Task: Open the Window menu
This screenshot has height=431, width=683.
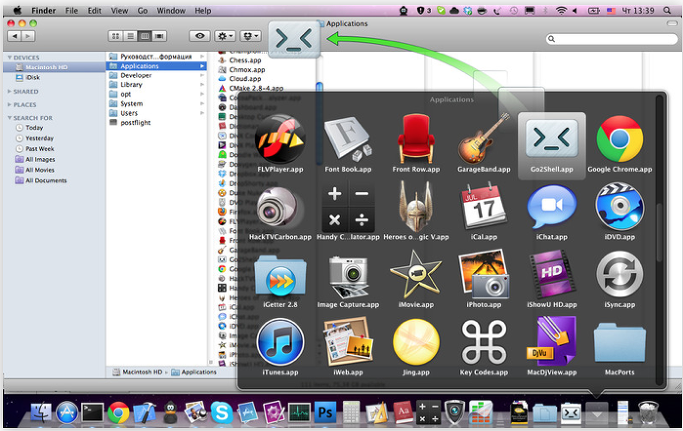Action: pyautogui.click(x=171, y=11)
